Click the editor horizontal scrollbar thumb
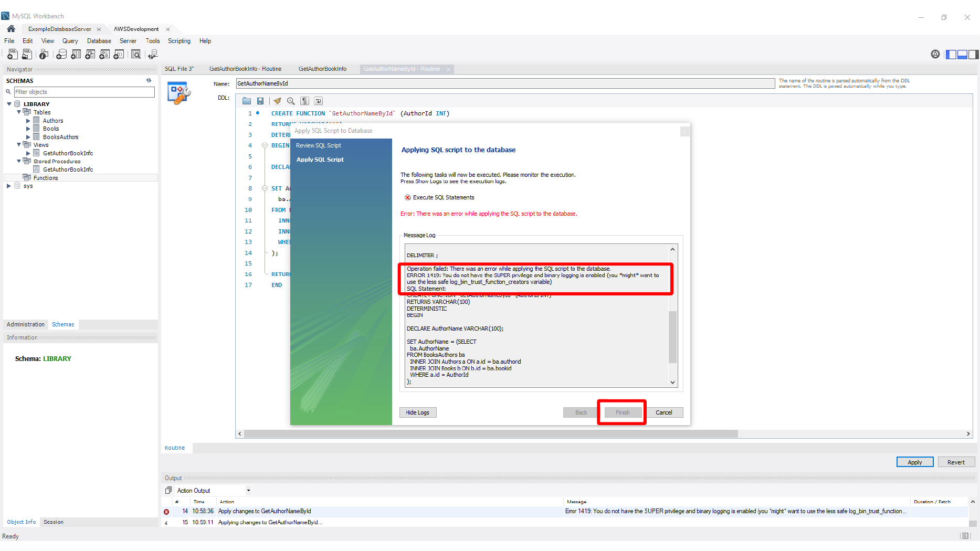The width and height of the screenshot is (980, 551). point(491,433)
